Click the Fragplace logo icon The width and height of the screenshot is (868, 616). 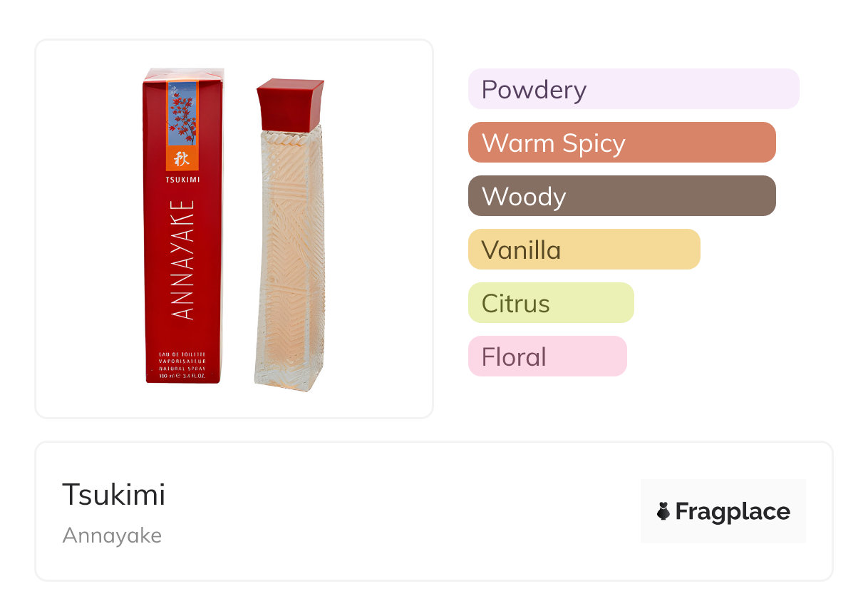663,511
